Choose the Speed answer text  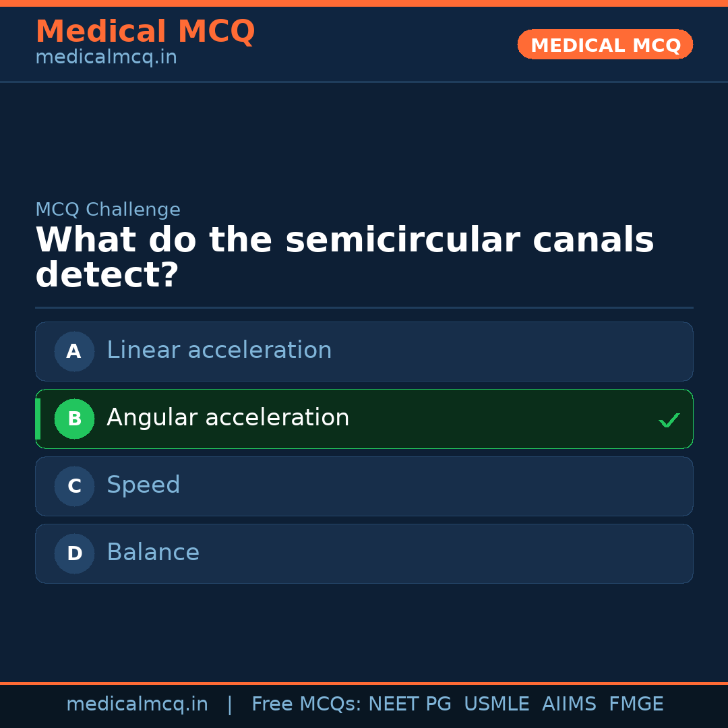coord(144,485)
